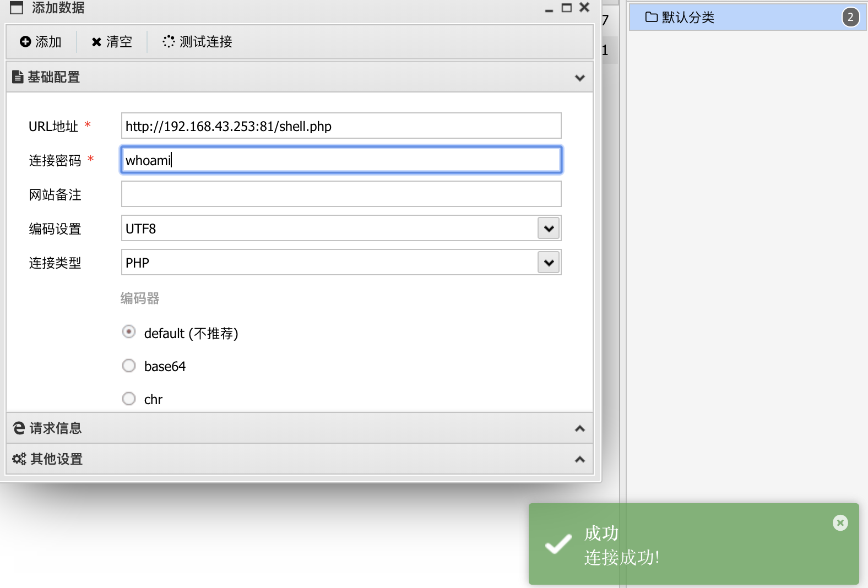
Task: Choose the chr encoder radio button
Action: click(129, 399)
